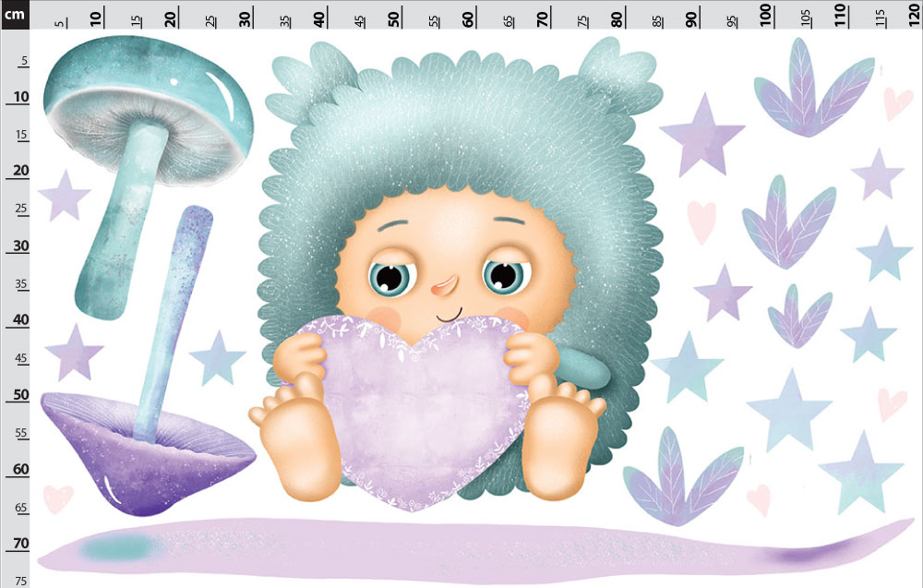Click the 50 mark on horizontal ruler
The width and height of the screenshot is (923, 588).
point(394,18)
